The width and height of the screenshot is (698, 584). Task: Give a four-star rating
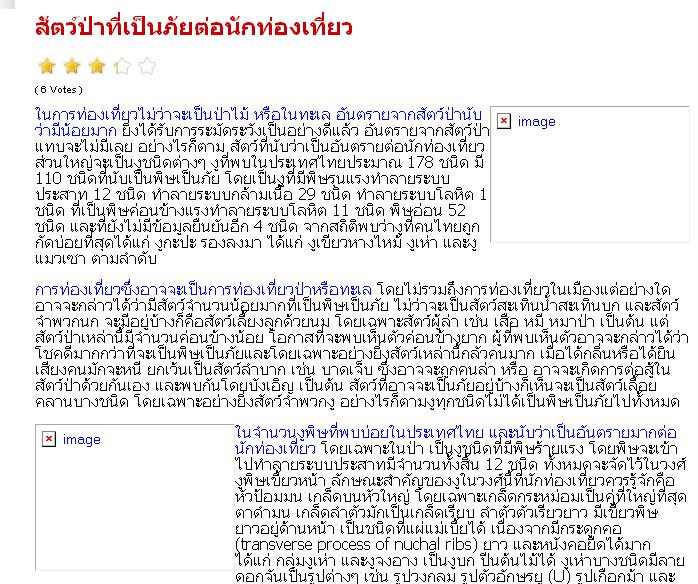click(122, 67)
